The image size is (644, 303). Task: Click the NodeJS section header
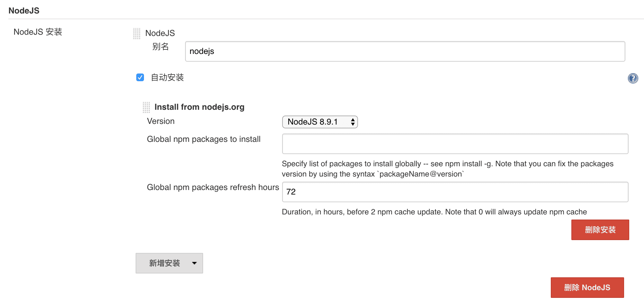(x=24, y=10)
